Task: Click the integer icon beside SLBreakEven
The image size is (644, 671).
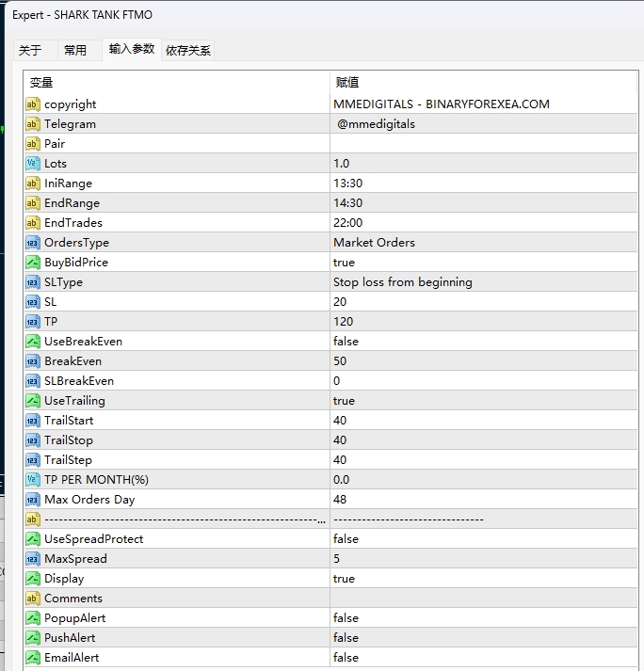Action: [33, 381]
